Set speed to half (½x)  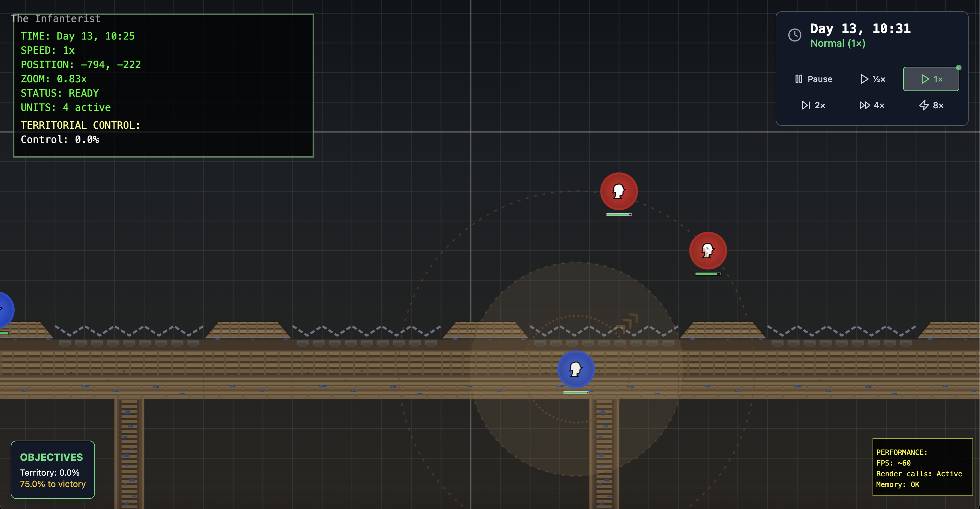tap(872, 79)
